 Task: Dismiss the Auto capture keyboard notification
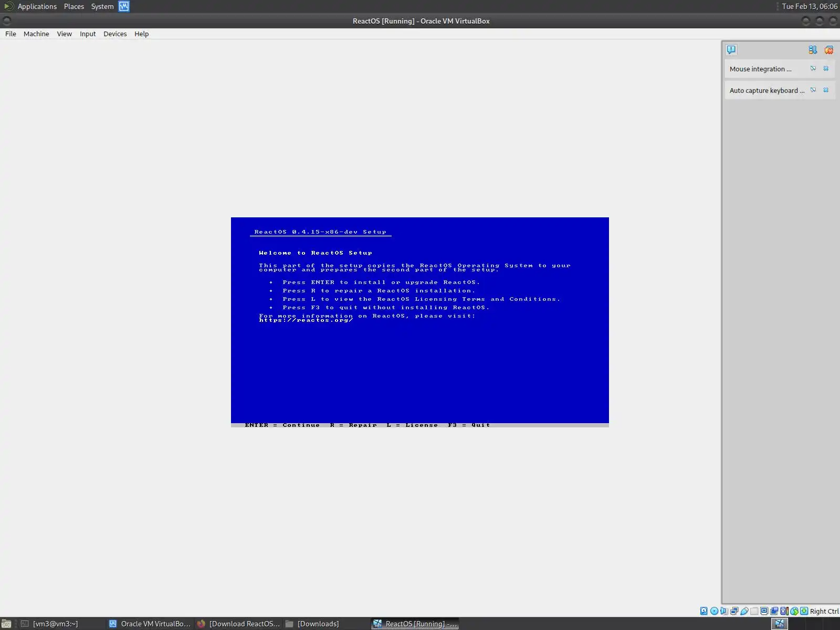(826, 90)
